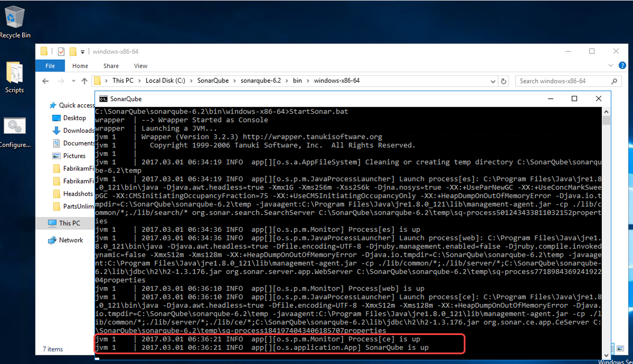This screenshot has height=364, width=633.
Task: Expand chevron after This PC breadcrumb
Action: pyautogui.click(x=140, y=81)
